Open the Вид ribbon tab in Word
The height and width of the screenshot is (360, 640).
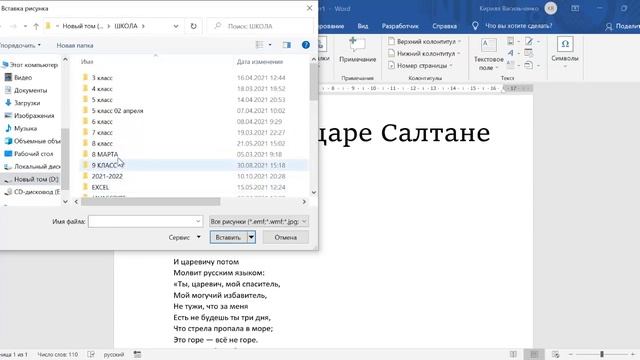pos(363,26)
